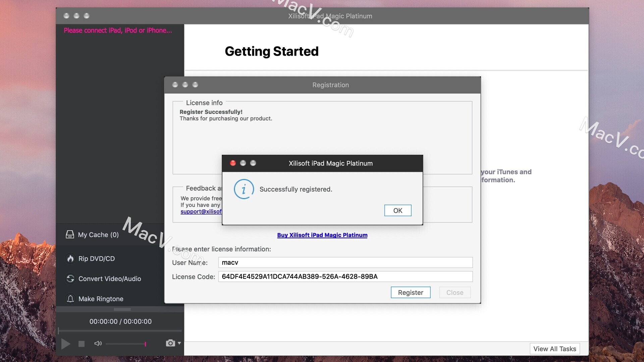
Task: Click the 'Register Successfully!' text
Action: [x=211, y=112]
